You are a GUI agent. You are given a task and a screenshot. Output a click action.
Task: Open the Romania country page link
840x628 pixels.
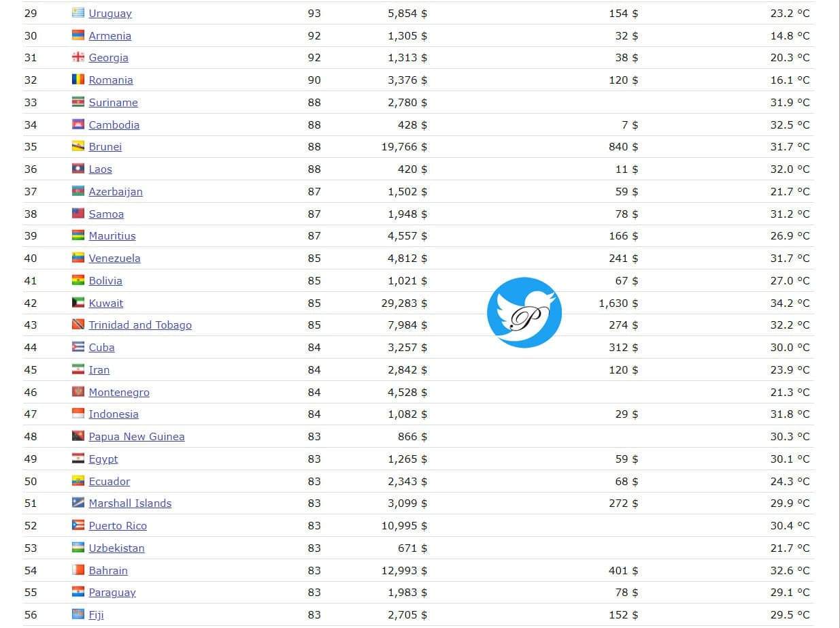(111, 80)
